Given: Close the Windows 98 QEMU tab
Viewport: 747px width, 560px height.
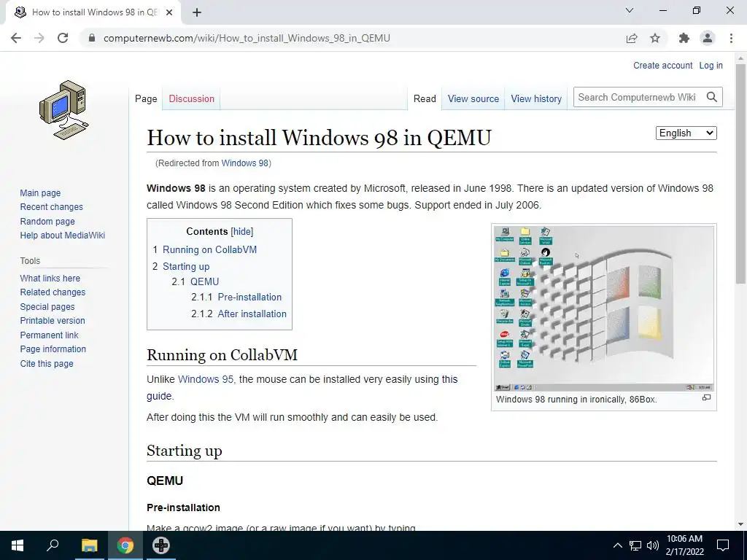Looking at the screenshot, I should coord(169,12).
